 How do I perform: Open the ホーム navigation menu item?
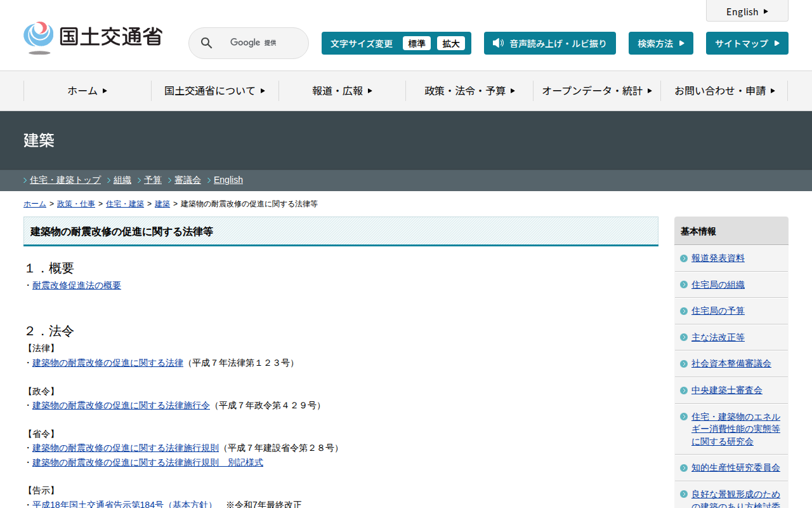tap(88, 91)
